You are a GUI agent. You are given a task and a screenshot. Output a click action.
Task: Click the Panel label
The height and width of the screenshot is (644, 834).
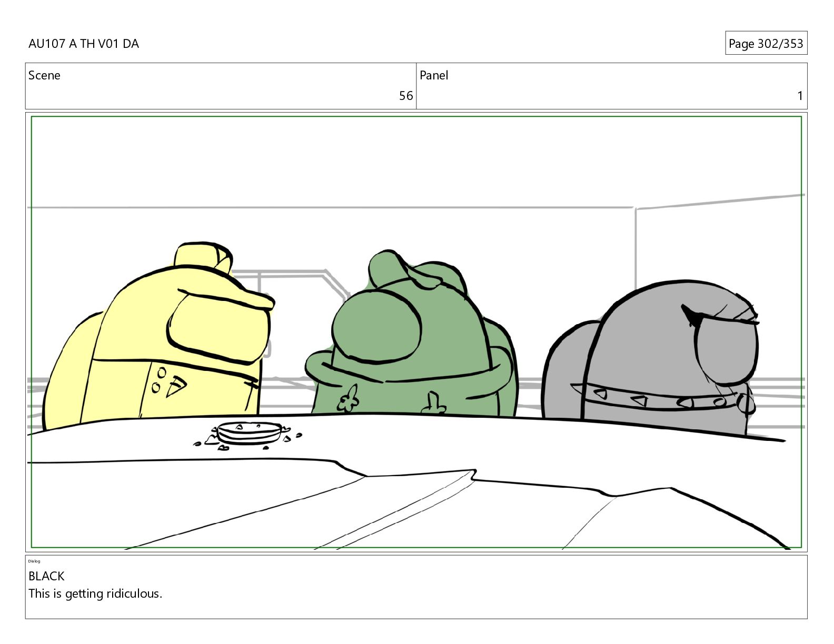pyautogui.click(x=434, y=75)
